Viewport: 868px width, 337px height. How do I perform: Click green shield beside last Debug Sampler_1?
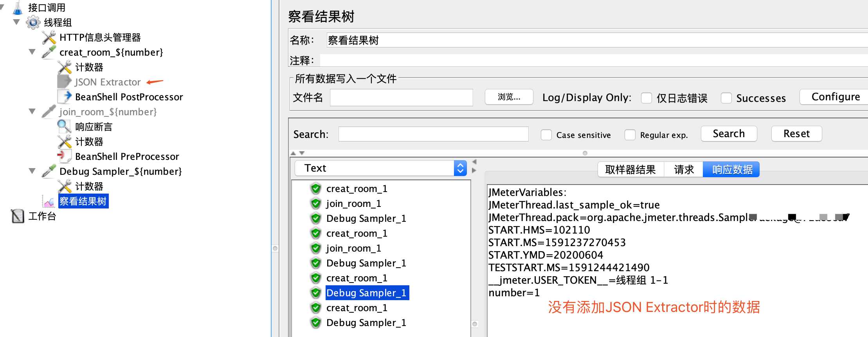pyautogui.click(x=316, y=323)
